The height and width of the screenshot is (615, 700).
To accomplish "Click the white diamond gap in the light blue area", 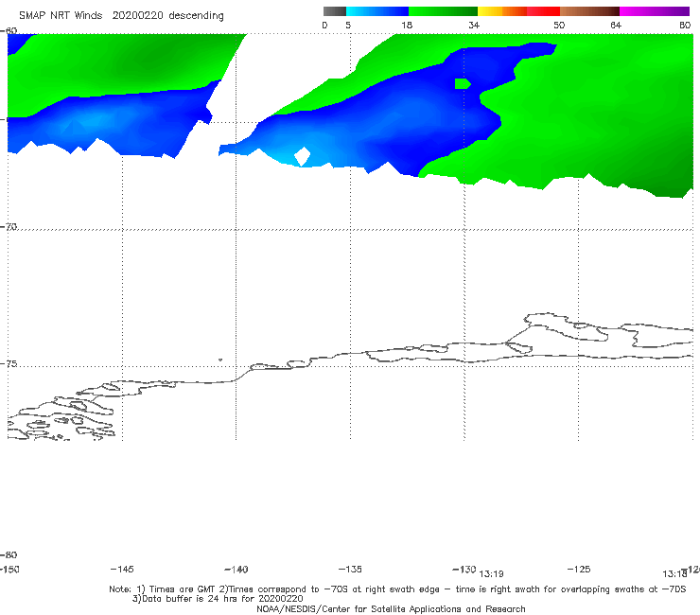I will click(x=303, y=156).
